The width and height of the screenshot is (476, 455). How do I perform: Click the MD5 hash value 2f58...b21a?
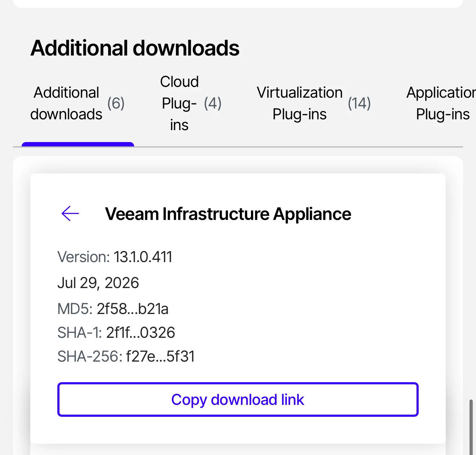point(133,309)
